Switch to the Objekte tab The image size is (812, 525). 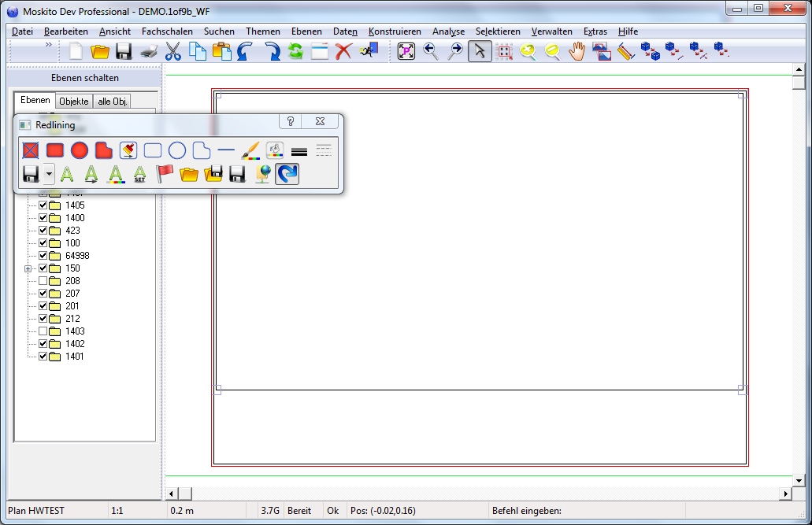click(x=74, y=102)
